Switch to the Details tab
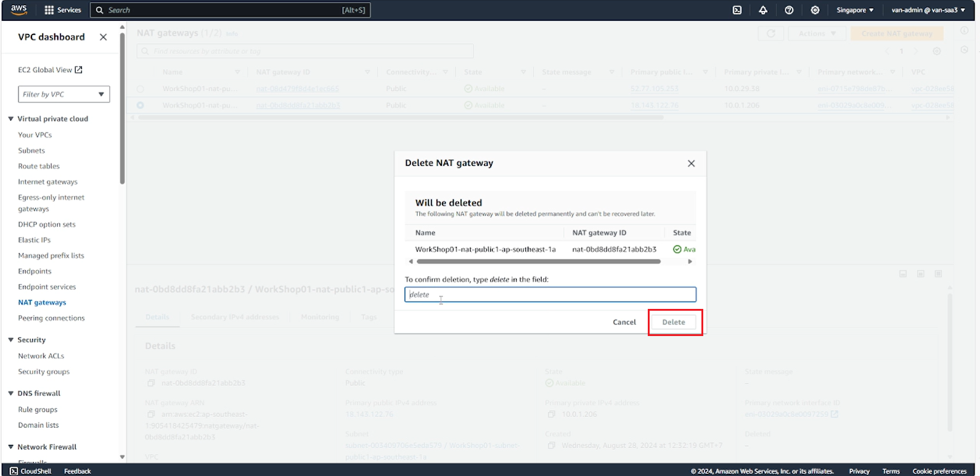Image resolution: width=980 pixels, height=476 pixels. (157, 317)
